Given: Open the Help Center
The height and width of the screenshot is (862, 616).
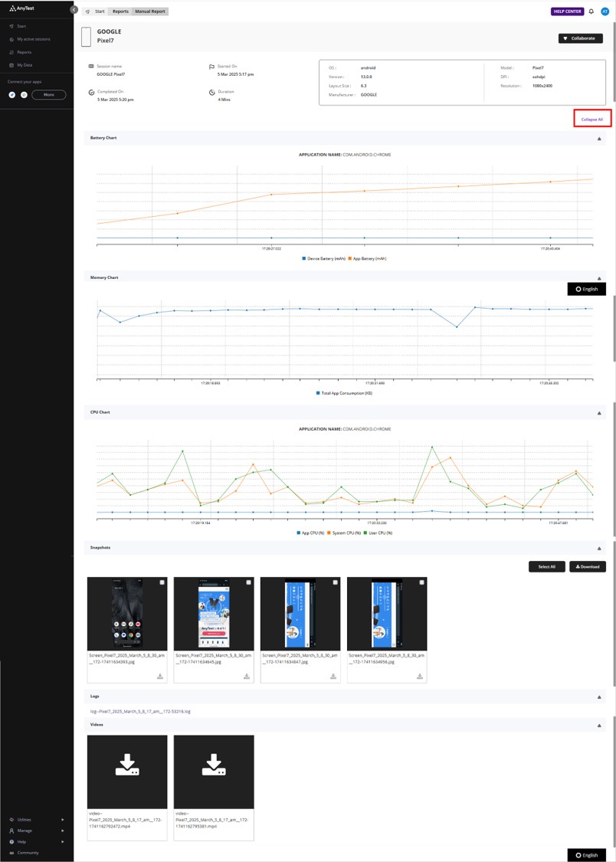Looking at the screenshot, I should [567, 11].
